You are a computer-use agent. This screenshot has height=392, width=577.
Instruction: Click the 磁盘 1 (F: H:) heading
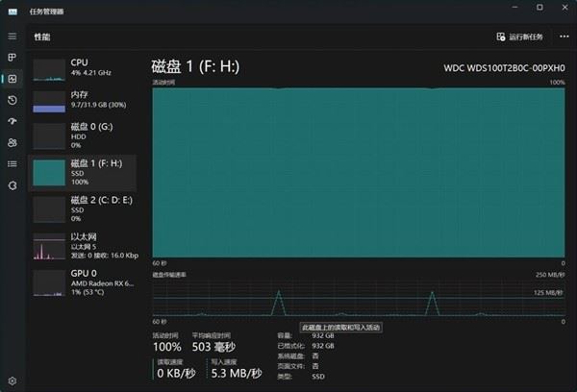pyautogui.click(x=195, y=66)
